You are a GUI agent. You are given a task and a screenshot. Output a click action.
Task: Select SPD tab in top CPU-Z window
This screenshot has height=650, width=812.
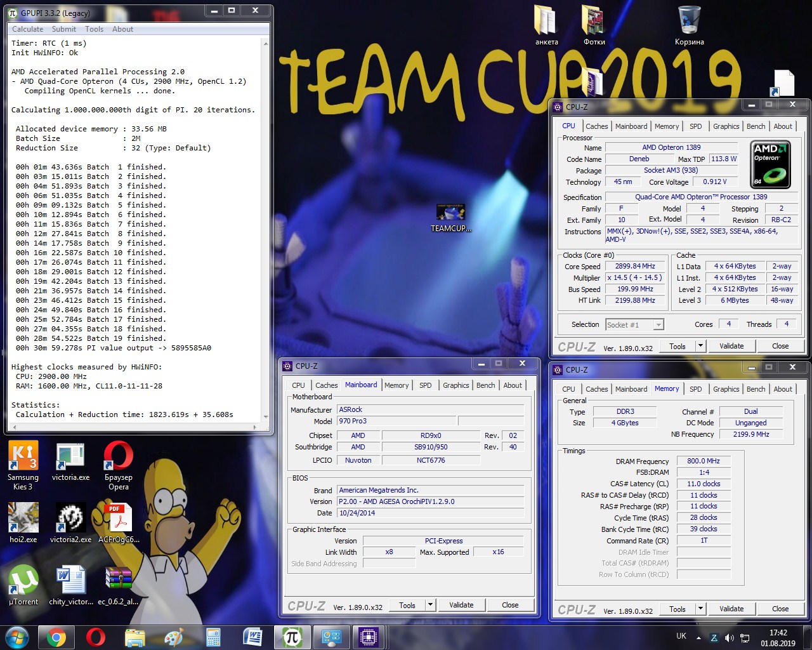[x=696, y=126]
